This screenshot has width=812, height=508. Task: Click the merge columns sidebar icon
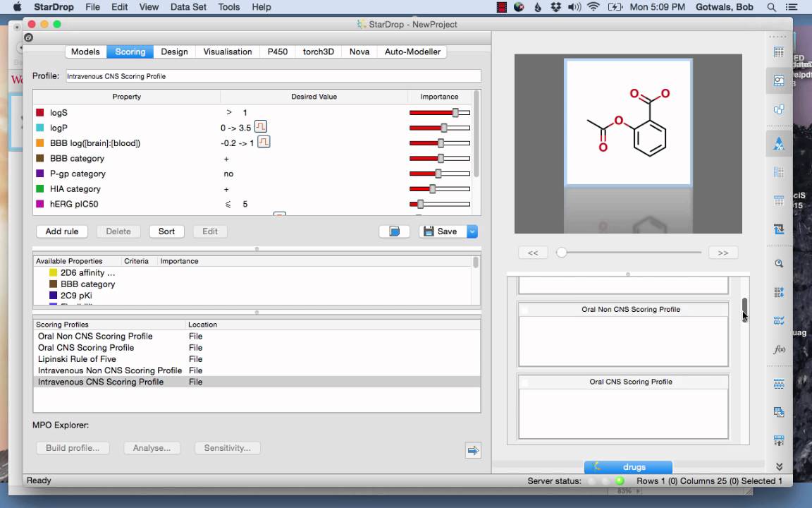[778, 384]
